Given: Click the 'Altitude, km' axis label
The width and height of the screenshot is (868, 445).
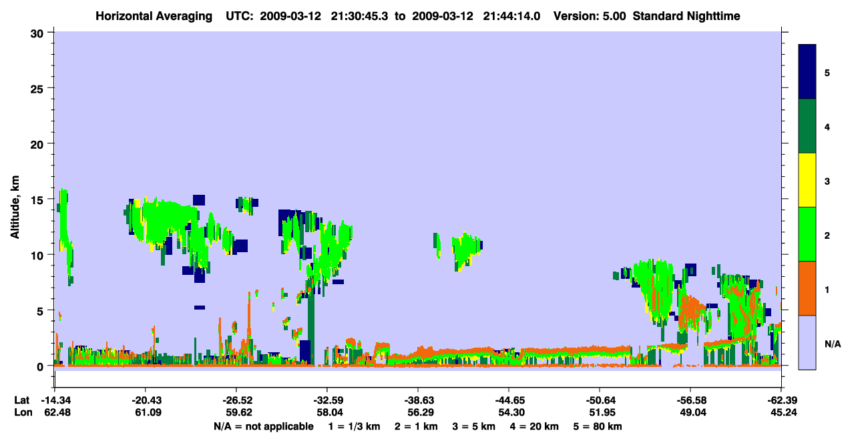Looking at the screenshot, I should (15, 207).
